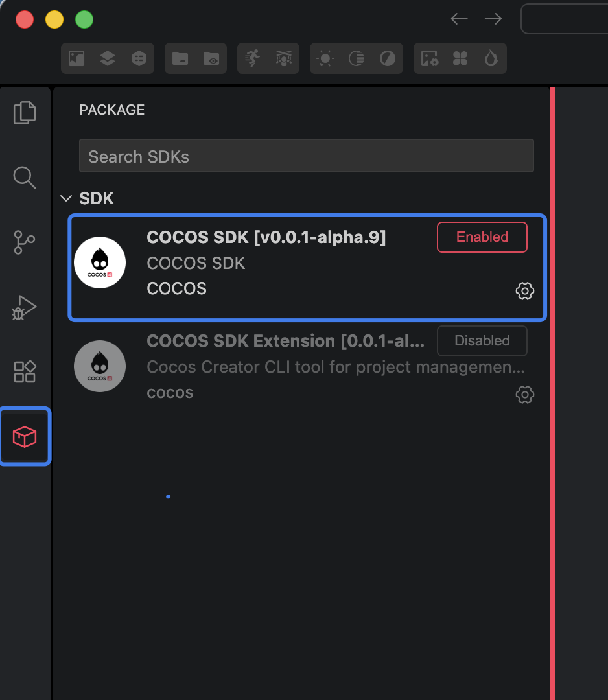The width and height of the screenshot is (608, 700).
Task: Open COCOS SDK Extension gear menu
Action: (x=524, y=394)
